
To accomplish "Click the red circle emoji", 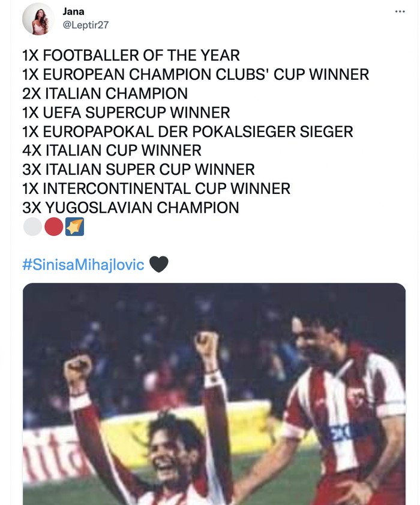I will coord(53,227).
